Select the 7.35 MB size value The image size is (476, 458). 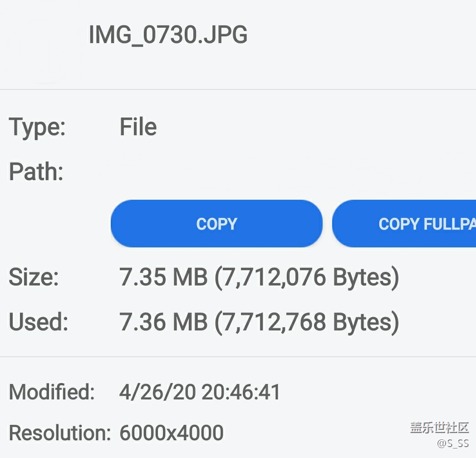[x=163, y=277]
